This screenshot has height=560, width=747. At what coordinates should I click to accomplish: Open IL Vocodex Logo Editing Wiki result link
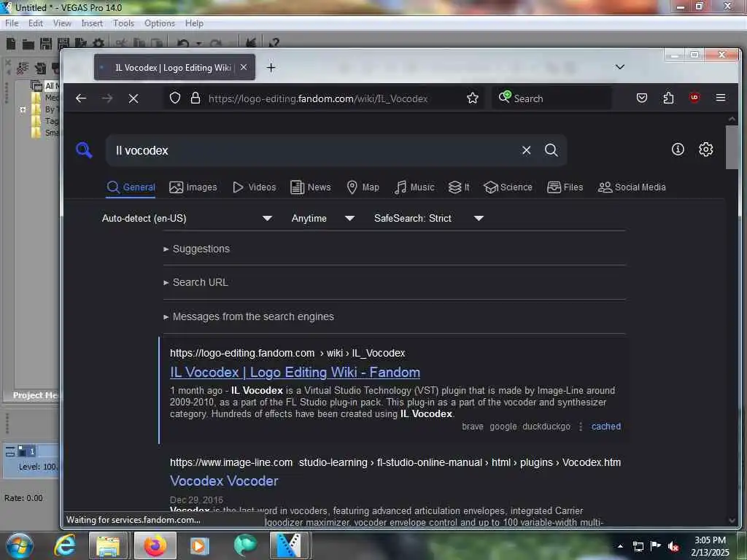(295, 373)
